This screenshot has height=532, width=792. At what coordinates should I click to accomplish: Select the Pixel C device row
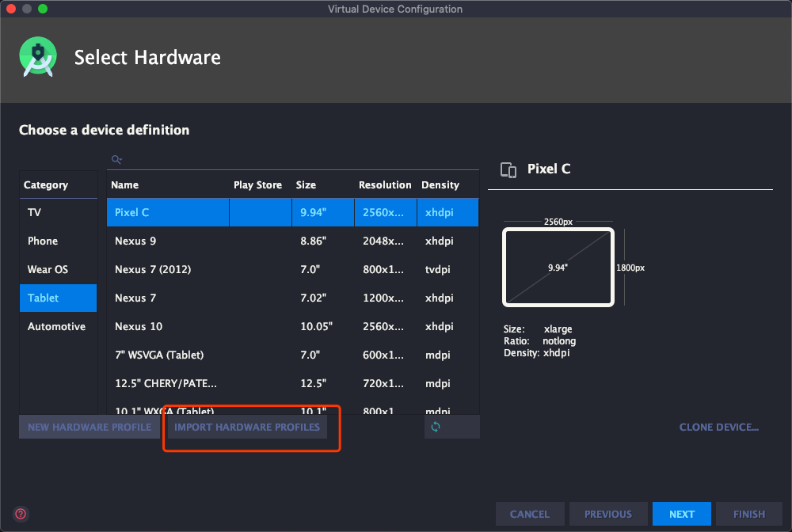(x=293, y=212)
